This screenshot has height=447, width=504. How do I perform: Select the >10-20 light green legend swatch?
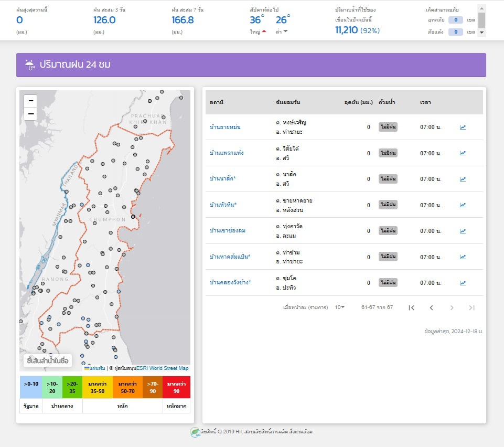[52, 387]
